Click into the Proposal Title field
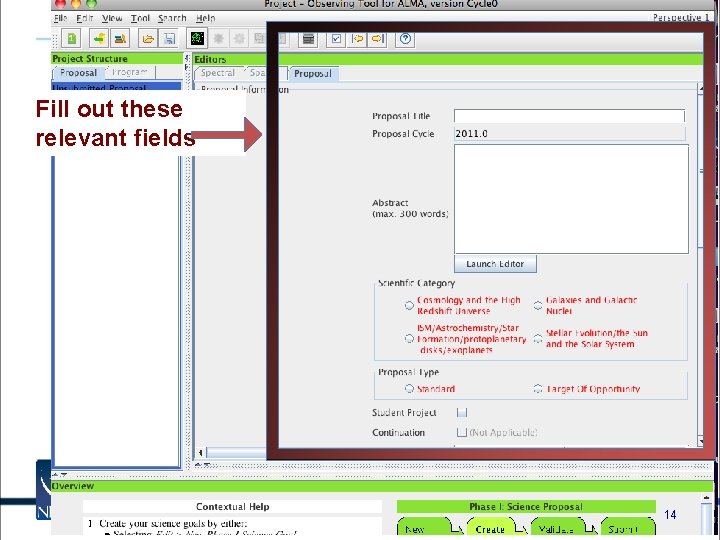Viewport: 720px width, 540px height. [x=569, y=116]
